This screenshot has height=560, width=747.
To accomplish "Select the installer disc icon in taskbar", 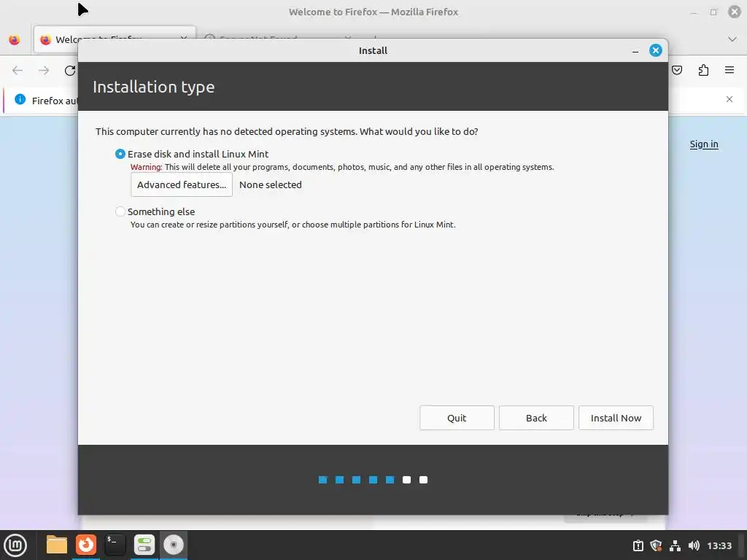I will click(x=174, y=545).
